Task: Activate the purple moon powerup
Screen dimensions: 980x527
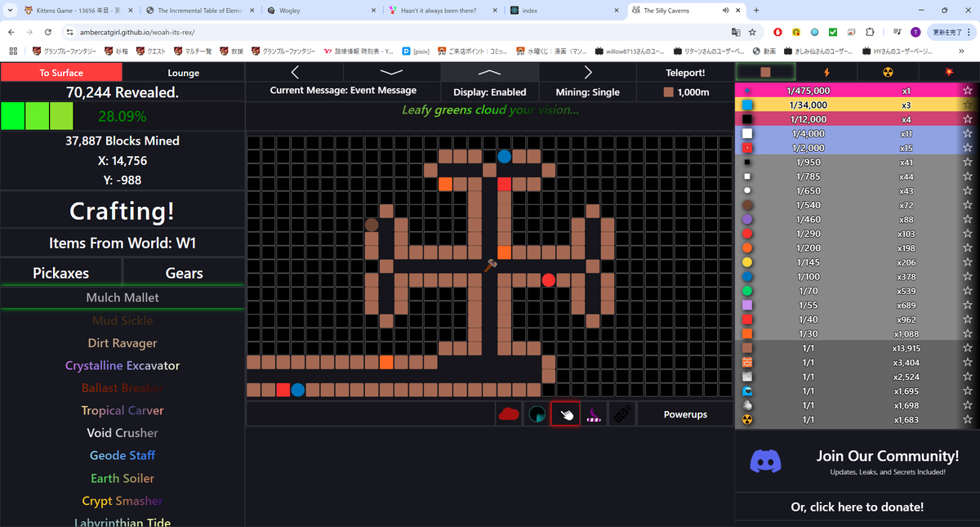Action: point(594,414)
